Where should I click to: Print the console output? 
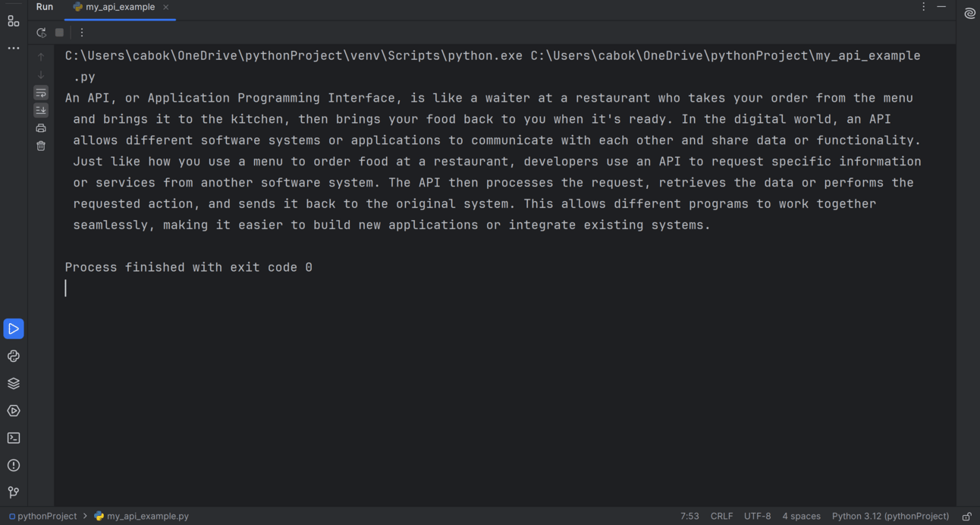[41, 128]
